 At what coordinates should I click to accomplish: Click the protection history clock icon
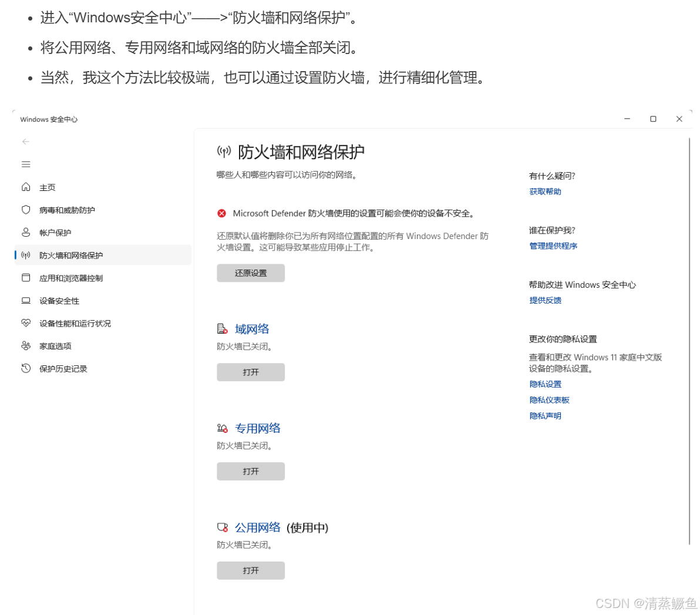(26, 368)
